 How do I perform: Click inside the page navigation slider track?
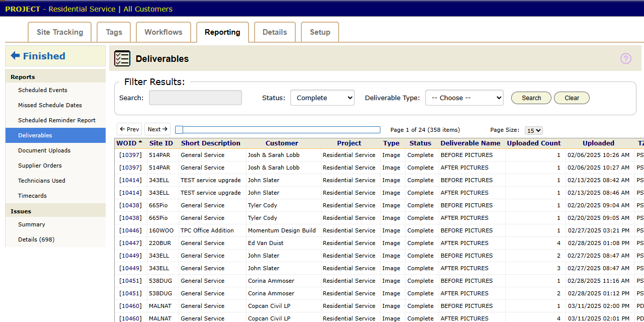tap(278, 130)
